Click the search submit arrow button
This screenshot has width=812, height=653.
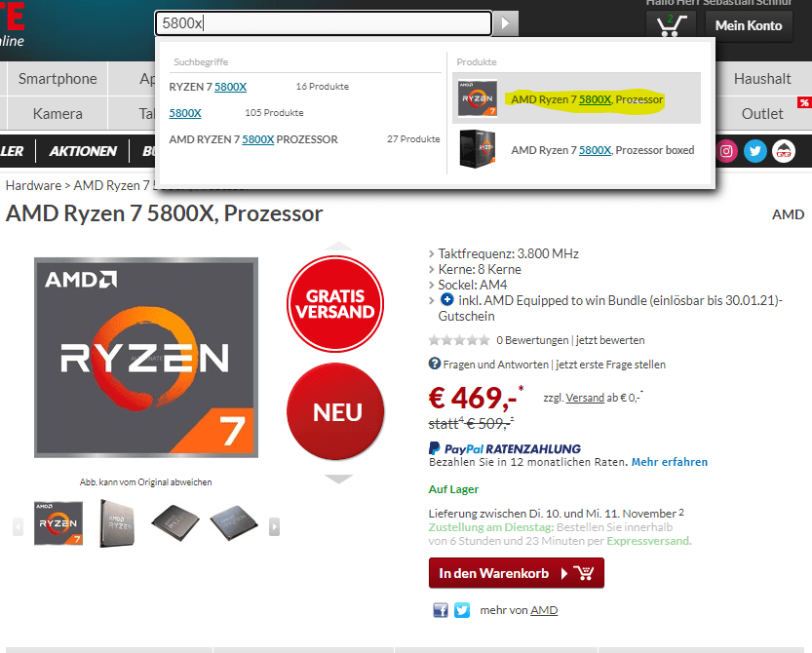[505, 23]
